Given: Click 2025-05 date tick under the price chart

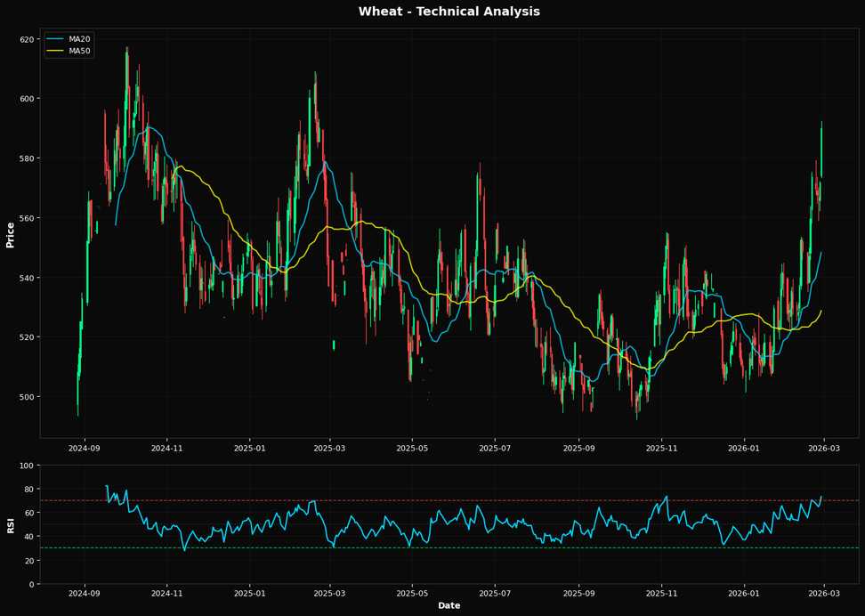Looking at the screenshot, I should tap(412, 448).
